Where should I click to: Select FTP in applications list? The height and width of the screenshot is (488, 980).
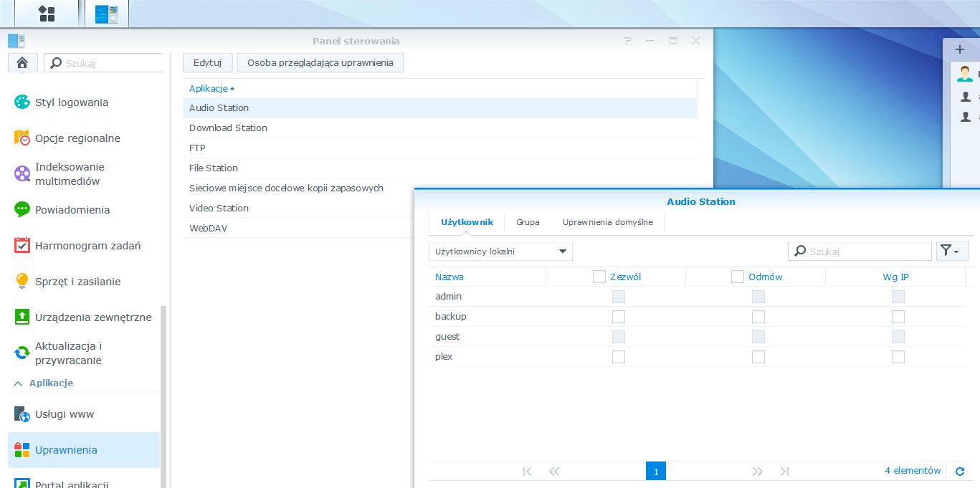click(x=440, y=148)
